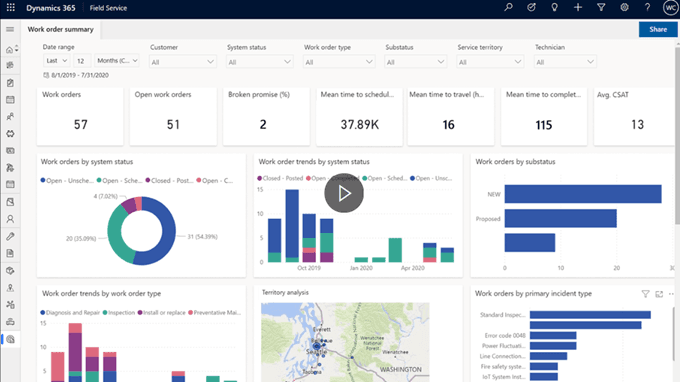Select the NEW bar in the substatus chart
The width and height of the screenshot is (680, 382).
(x=583, y=194)
